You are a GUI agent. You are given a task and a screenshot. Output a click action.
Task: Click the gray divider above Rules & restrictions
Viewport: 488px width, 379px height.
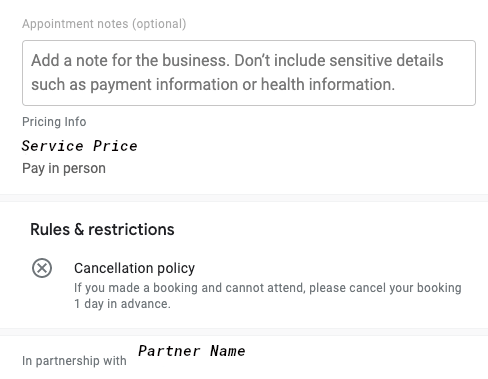point(244,198)
